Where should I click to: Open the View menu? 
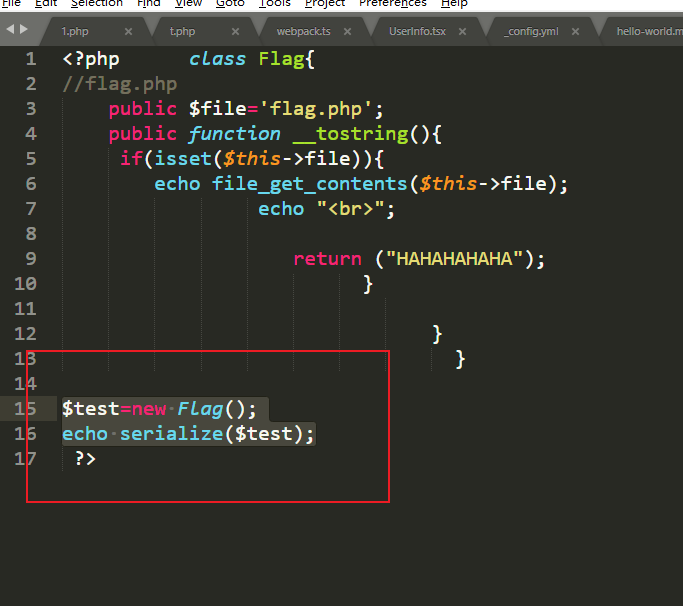coord(188,3)
